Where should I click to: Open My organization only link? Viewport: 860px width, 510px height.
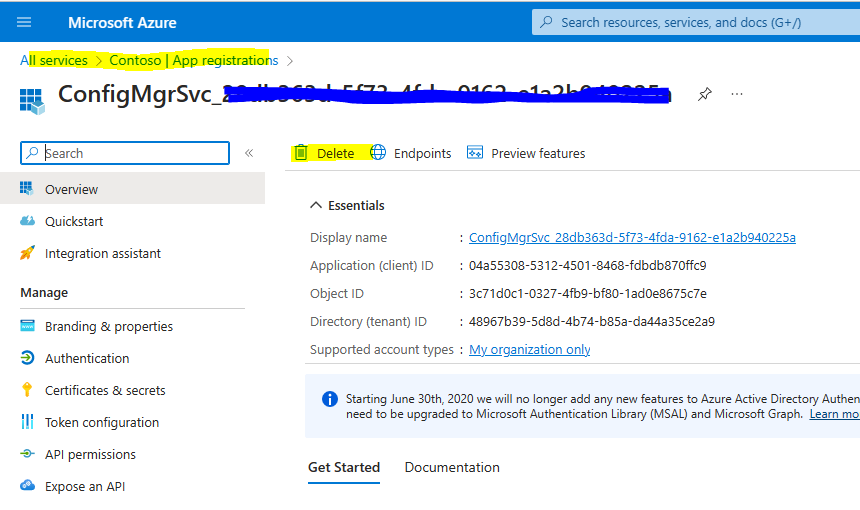(x=529, y=349)
